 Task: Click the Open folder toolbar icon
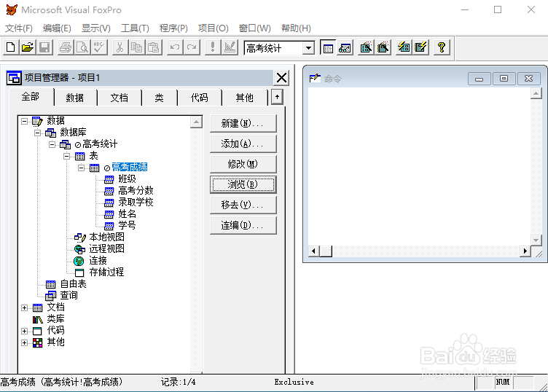(28, 47)
